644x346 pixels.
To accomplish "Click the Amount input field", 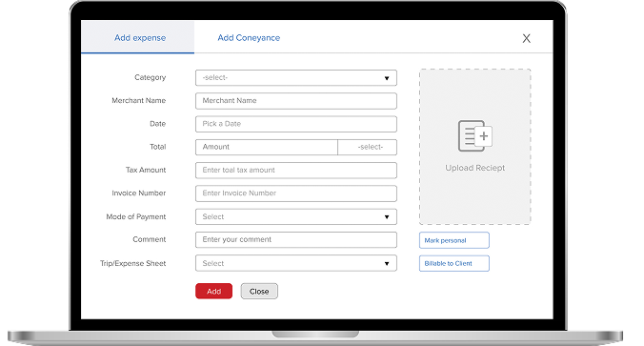I will [x=267, y=147].
